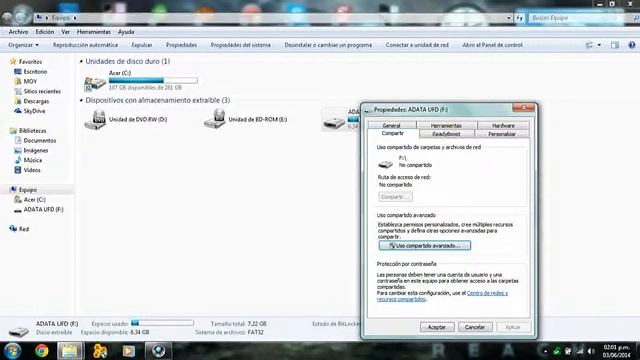Viewport: 640px width, 360px height.
Task: Click Aceptar in the properties dialog
Action: pyautogui.click(x=437, y=327)
